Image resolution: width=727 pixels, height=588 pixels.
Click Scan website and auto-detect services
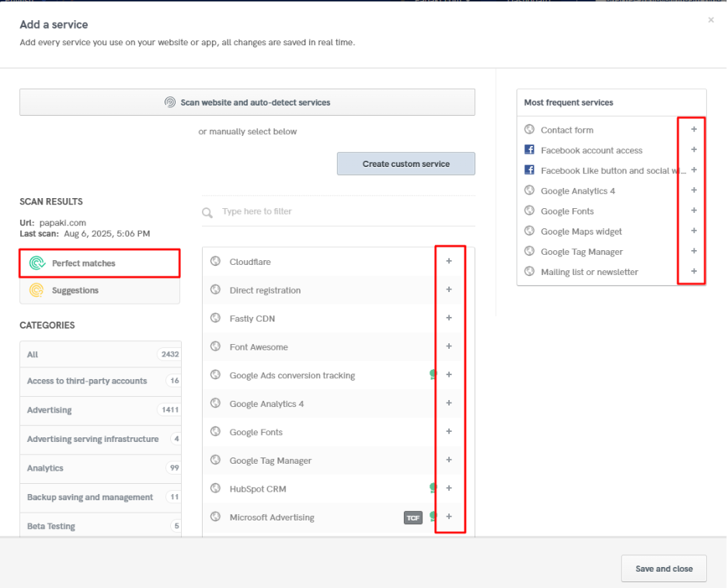(247, 102)
